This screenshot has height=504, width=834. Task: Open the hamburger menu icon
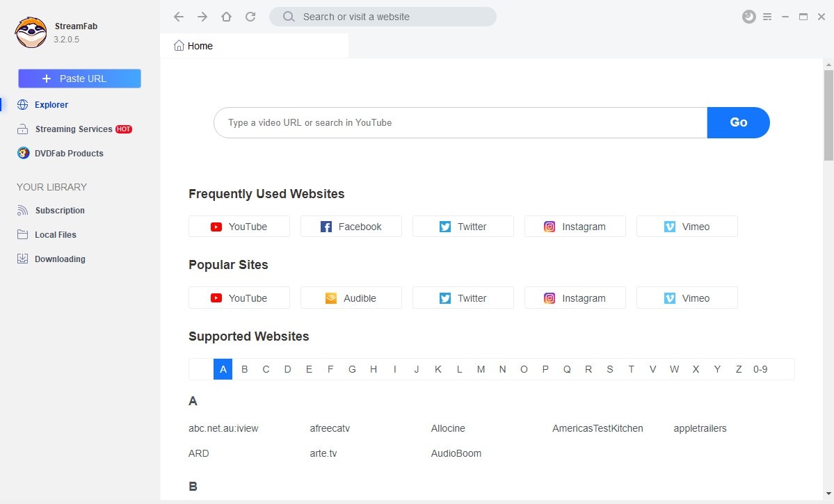pos(767,17)
